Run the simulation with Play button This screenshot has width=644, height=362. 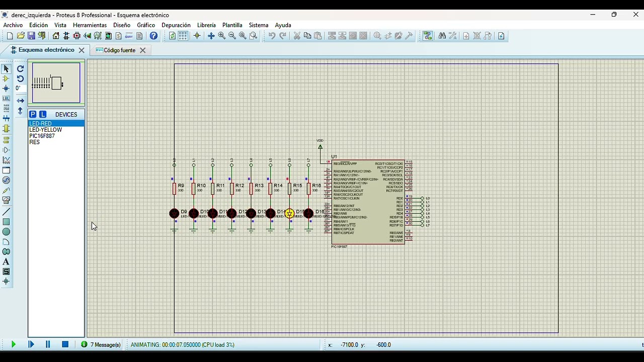tap(14, 344)
